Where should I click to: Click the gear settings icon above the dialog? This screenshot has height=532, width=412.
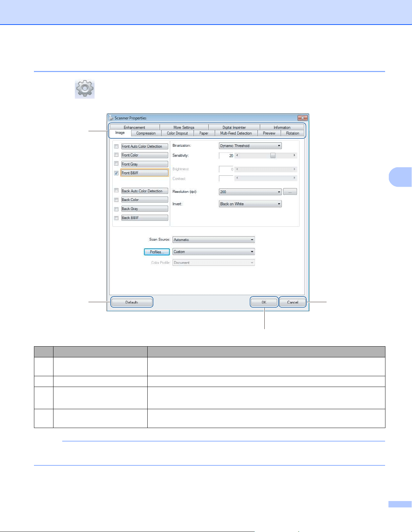click(x=85, y=89)
